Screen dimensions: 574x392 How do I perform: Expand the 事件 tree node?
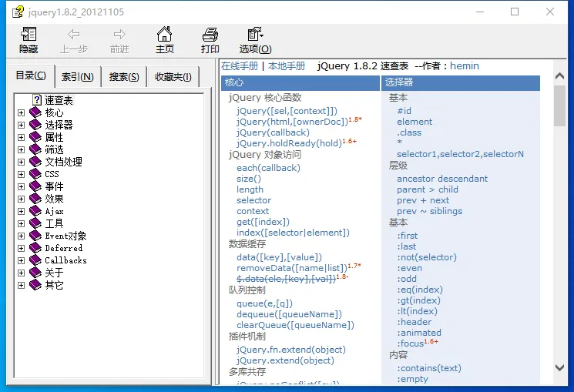tap(22, 186)
